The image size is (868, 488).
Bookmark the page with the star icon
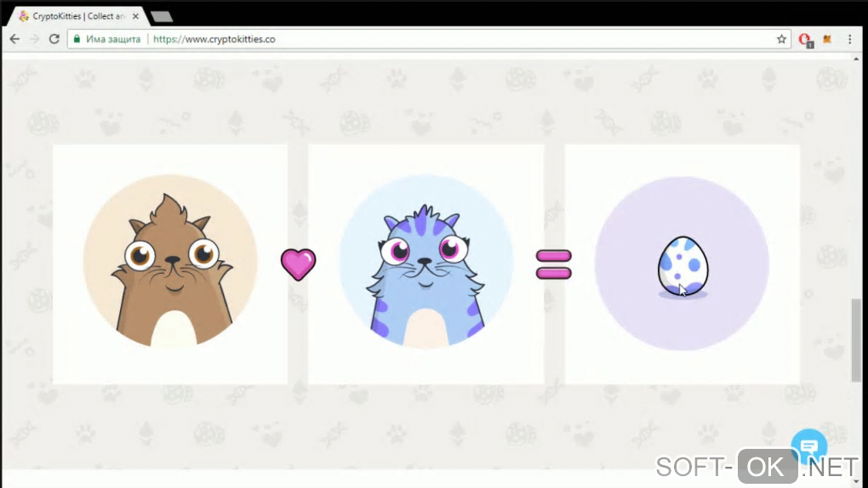[781, 39]
